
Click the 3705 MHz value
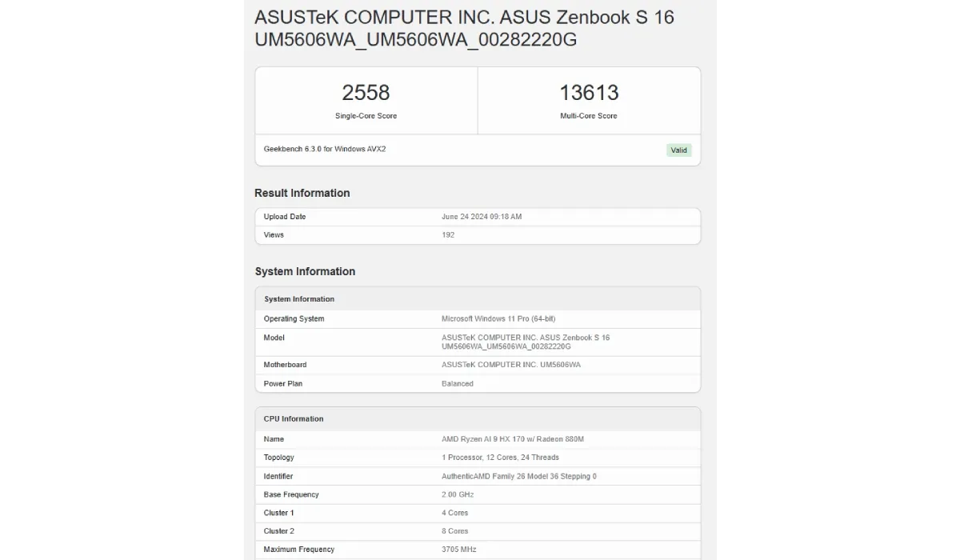coord(459,550)
